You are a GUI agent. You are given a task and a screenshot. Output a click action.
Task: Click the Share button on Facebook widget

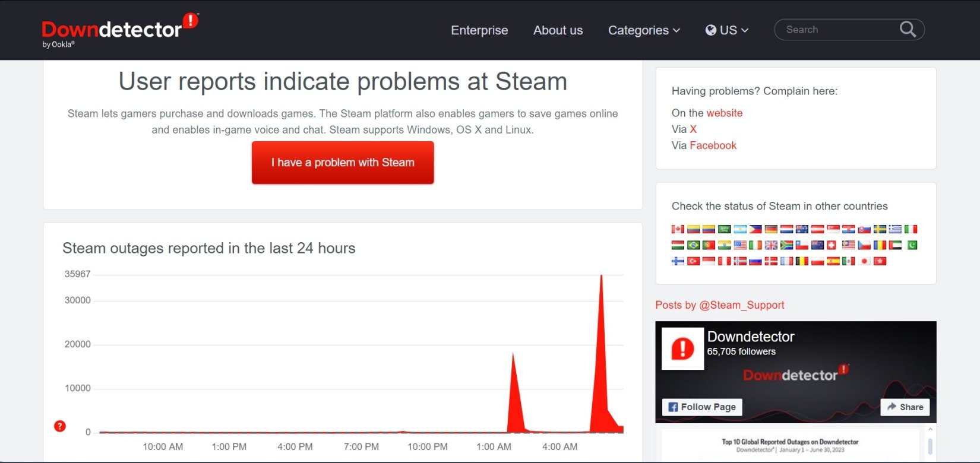(905, 407)
